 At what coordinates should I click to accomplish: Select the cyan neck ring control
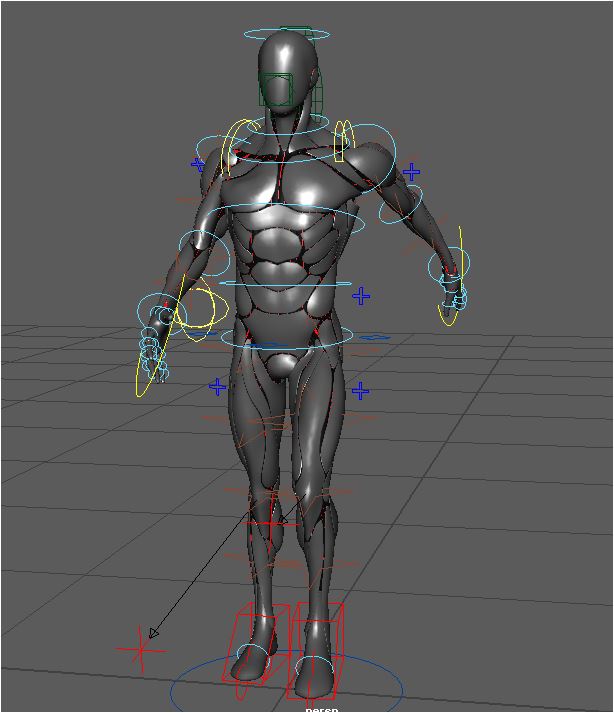(288, 123)
